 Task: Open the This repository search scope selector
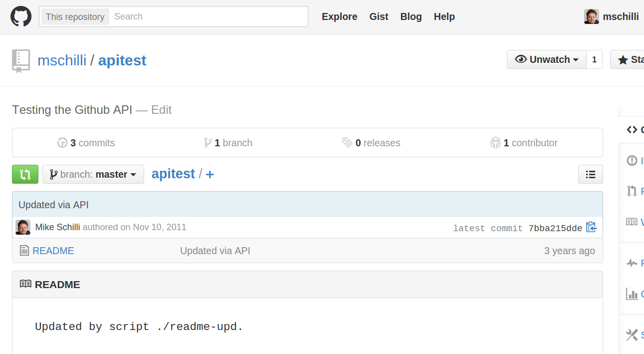tap(75, 16)
